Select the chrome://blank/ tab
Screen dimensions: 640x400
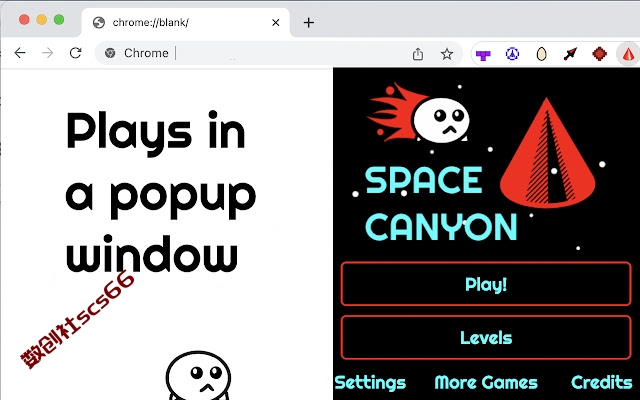coord(186,22)
